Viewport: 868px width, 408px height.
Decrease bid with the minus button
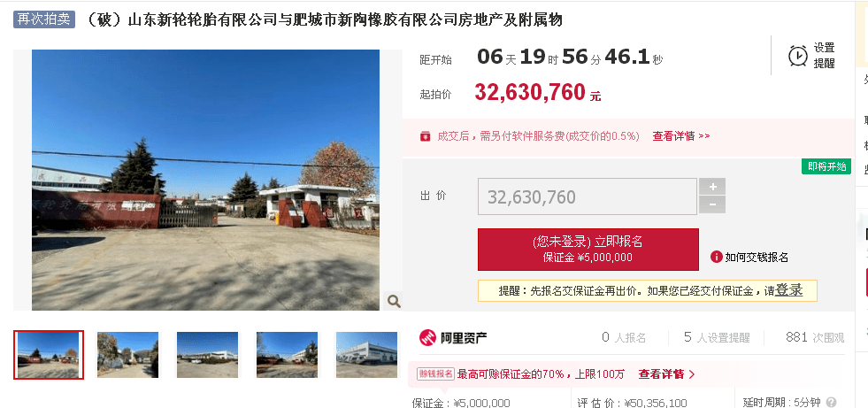pos(712,204)
